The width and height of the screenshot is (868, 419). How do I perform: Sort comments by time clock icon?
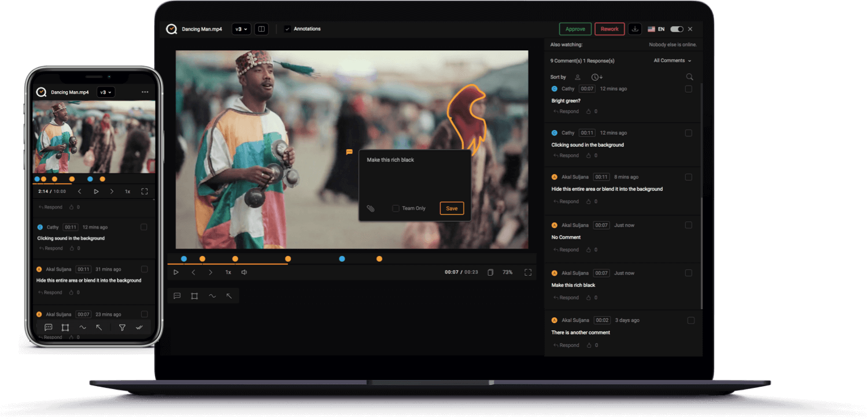click(x=597, y=77)
